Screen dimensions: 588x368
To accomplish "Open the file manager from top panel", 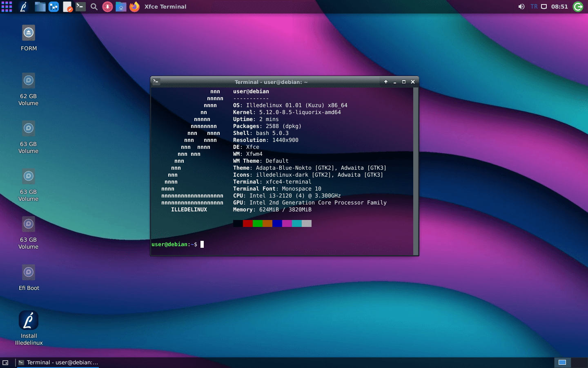I will (x=40, y=7).
